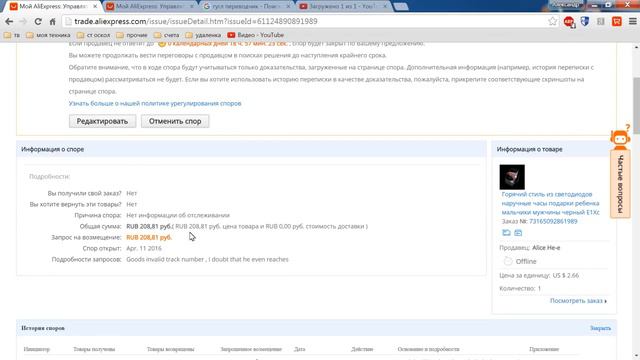
Task: Close the first Мой AliExpress tab
Action: (95, 7)
